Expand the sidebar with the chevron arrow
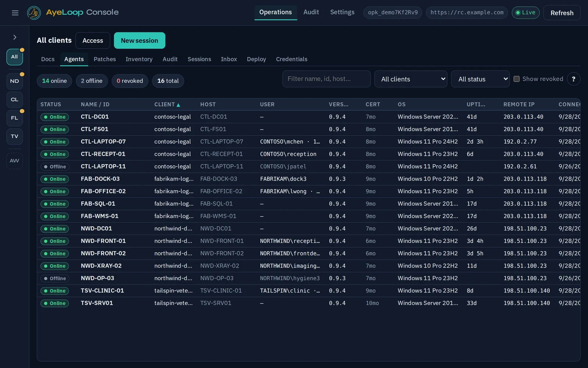588x368 pixels. point(15,37)
